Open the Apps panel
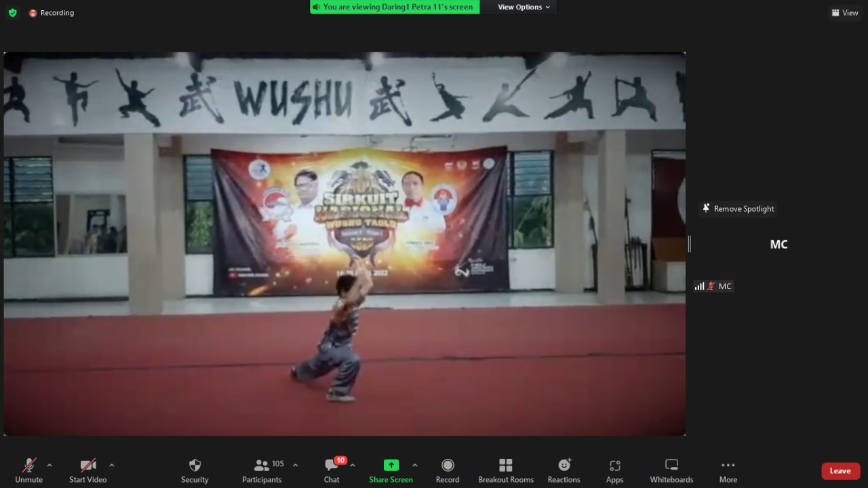This screenshot has height=488, width=868. (614, 470)
